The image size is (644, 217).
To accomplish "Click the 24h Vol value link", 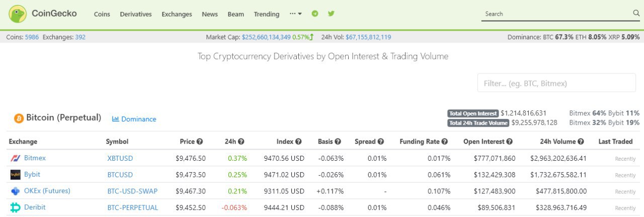I will tap(368, 37).
